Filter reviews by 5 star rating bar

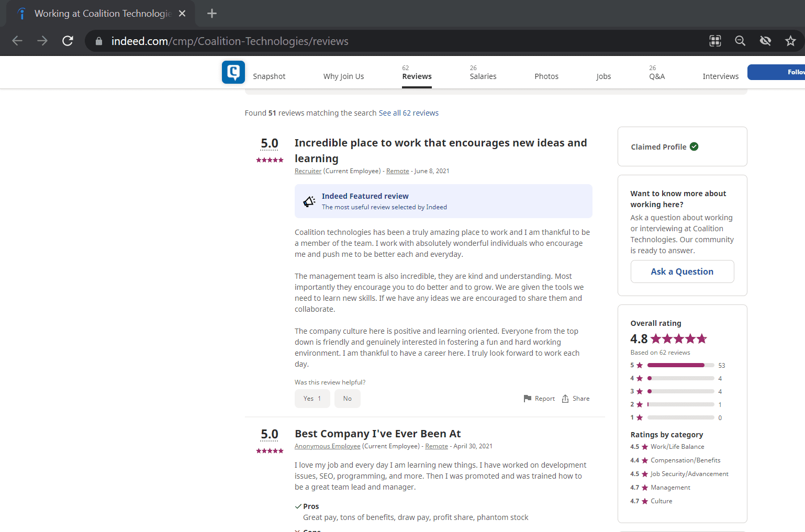point(680,365)
